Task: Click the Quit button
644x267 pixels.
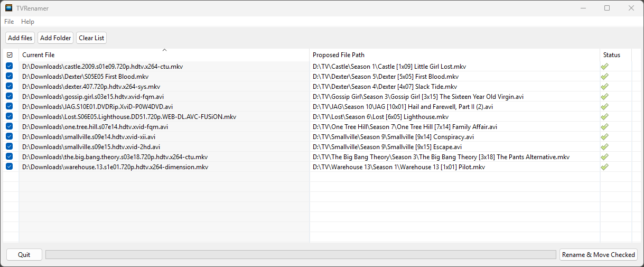Action: 24,255
